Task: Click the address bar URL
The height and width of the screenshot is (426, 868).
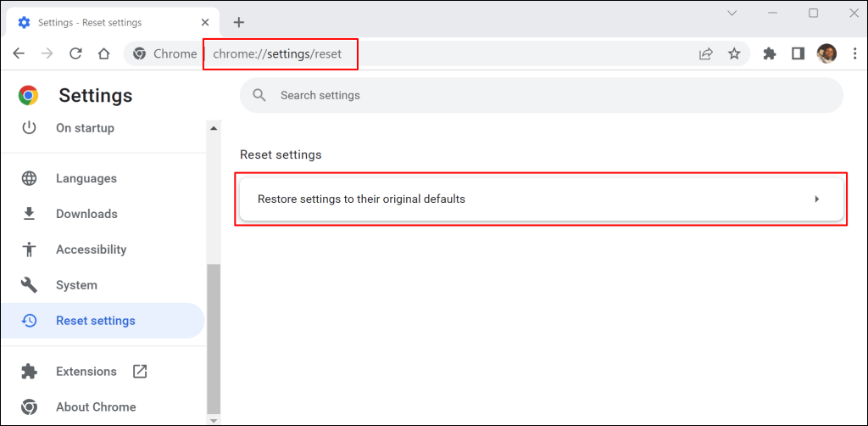Action: (277, 54)
